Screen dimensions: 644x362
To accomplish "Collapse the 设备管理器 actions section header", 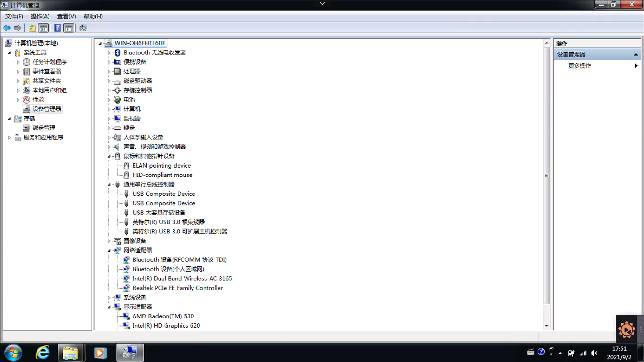I will (636, 54).
